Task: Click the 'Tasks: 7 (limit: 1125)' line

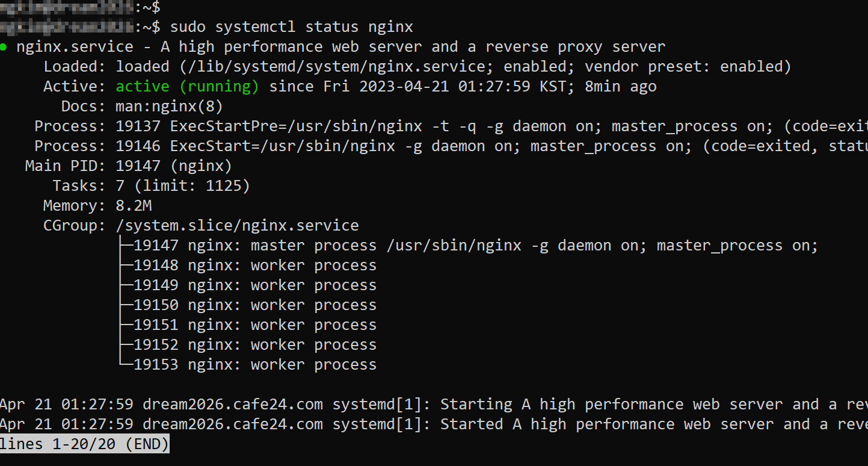Action: pos(152,186)
